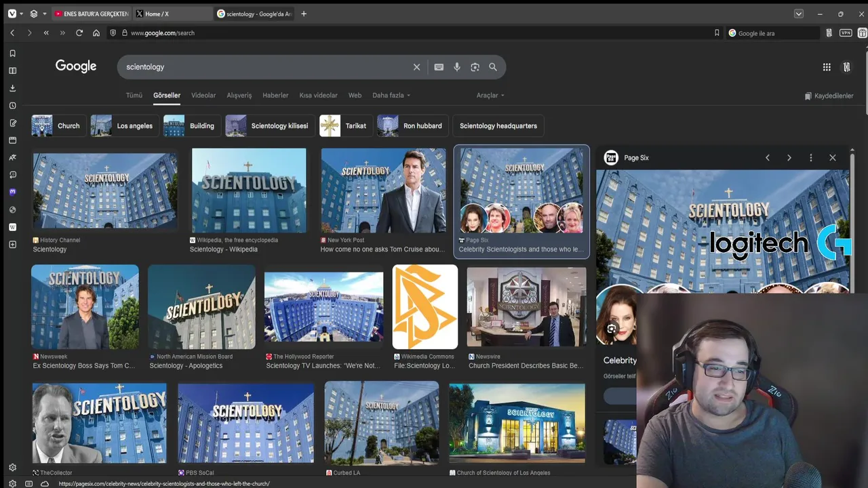The image size is (868, 488).
Task: Open the Bookmarks panel in sidebar
Action: point(12,54)
